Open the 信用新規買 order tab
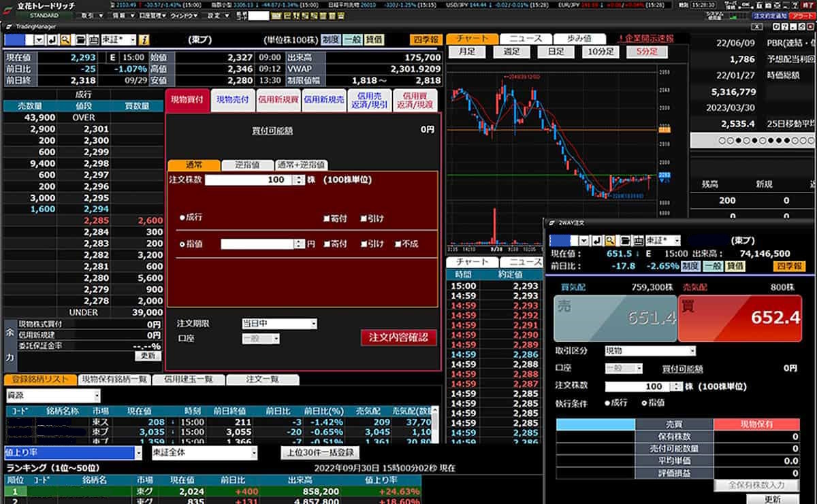 coord(278,100)
